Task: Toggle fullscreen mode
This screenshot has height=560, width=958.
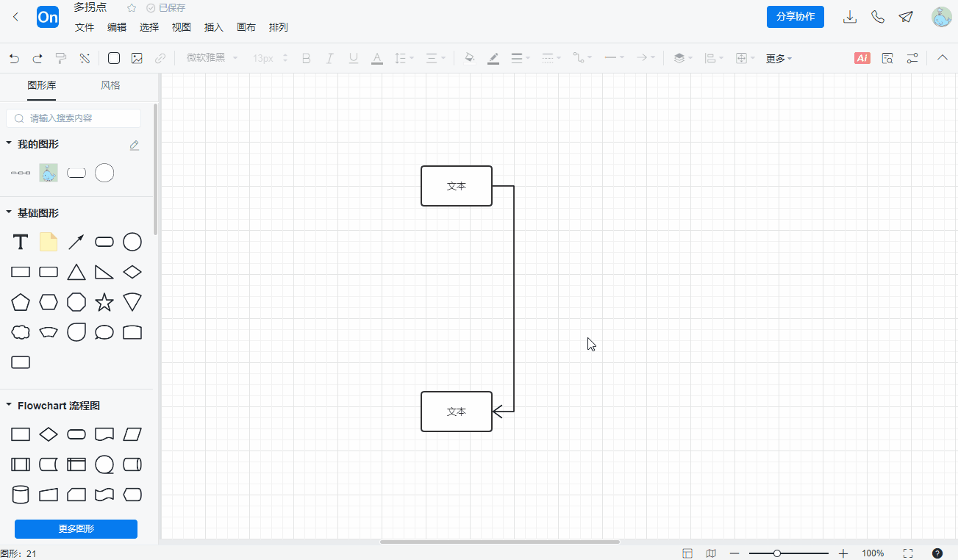Action: coord(908,553)
